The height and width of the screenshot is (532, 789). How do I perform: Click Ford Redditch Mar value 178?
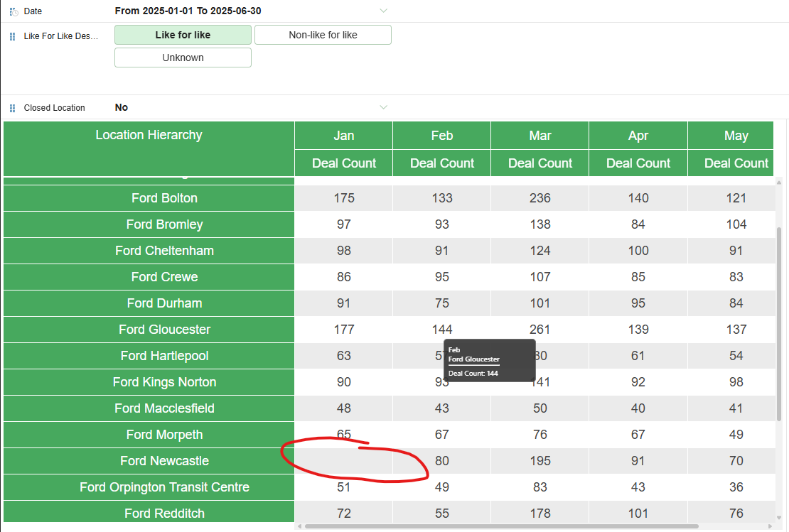[x=540, y=512]
